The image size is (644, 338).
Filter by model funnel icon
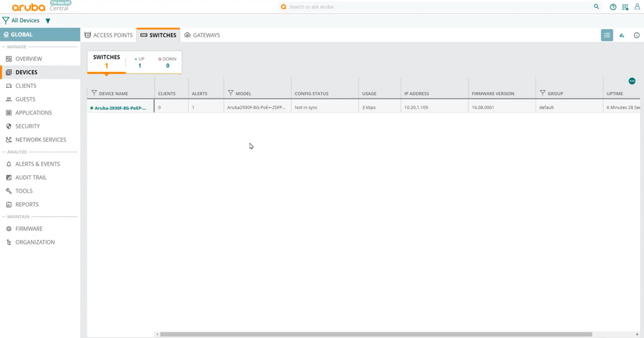(230, 93)
